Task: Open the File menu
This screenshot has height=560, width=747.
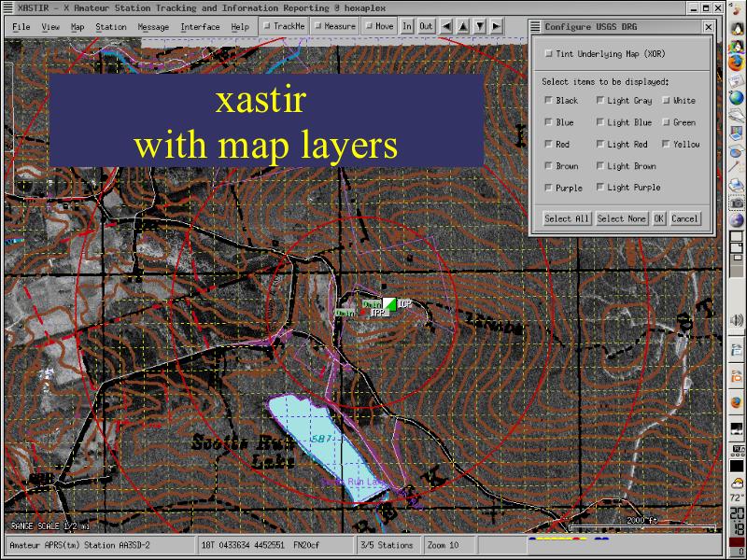Action: pyautogui.click(x=21, y=27)
